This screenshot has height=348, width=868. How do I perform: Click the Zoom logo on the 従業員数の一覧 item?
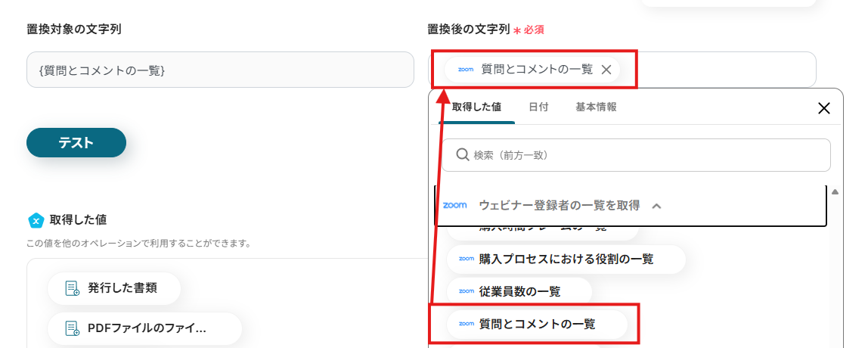(x=466, y=291)
